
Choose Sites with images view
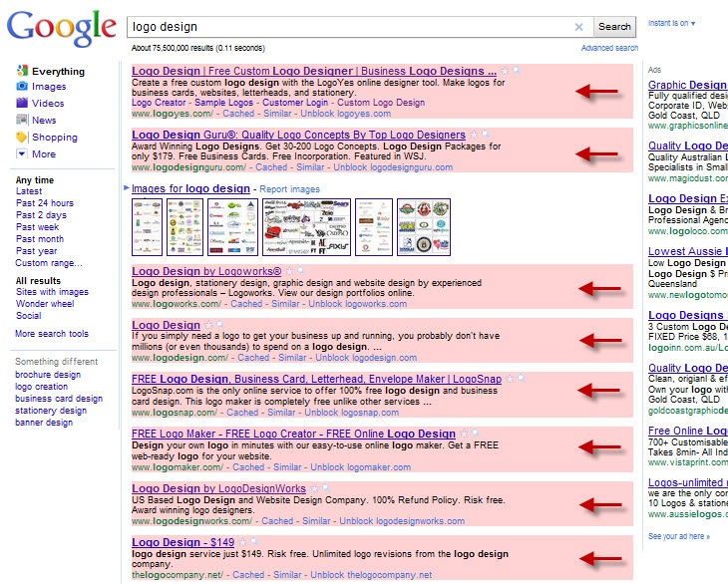coord(52,292)
